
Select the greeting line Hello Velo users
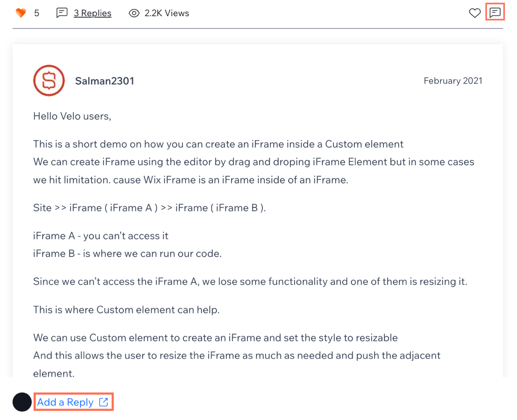click(x=72, y=116)
